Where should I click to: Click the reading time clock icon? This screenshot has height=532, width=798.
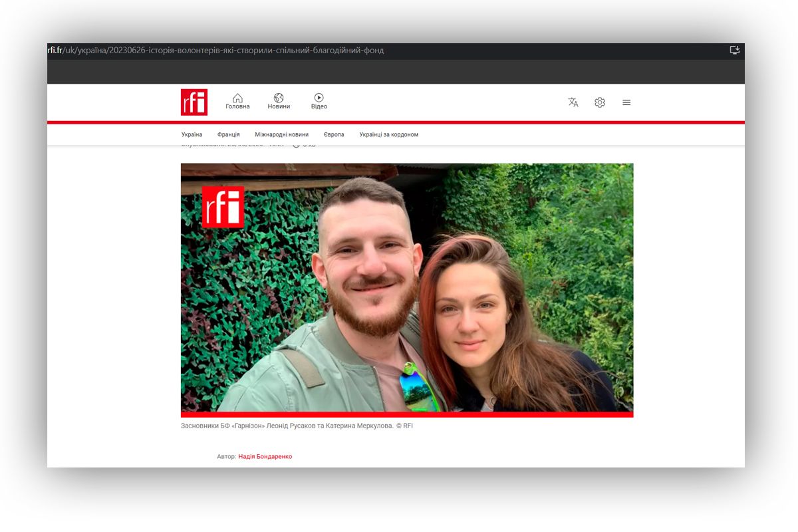(297, 145)
